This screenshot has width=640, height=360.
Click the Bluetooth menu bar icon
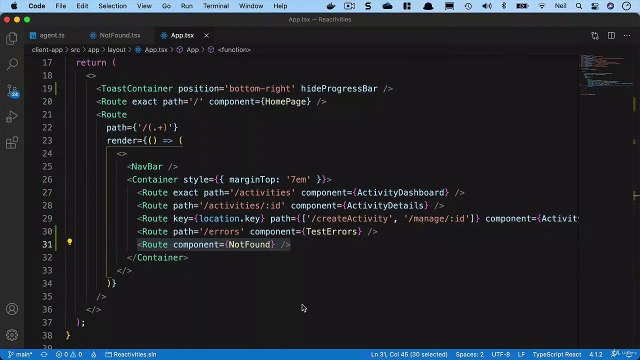504,6
